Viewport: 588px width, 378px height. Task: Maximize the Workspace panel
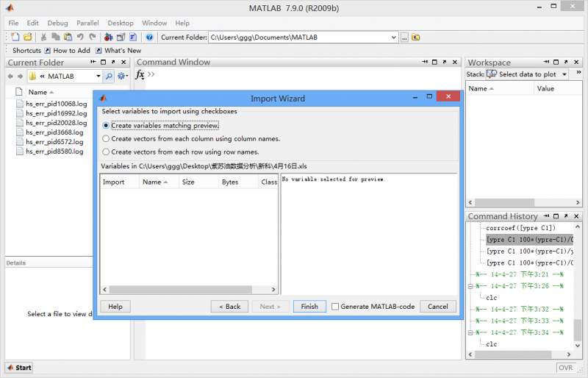click(x=556, y=62)
